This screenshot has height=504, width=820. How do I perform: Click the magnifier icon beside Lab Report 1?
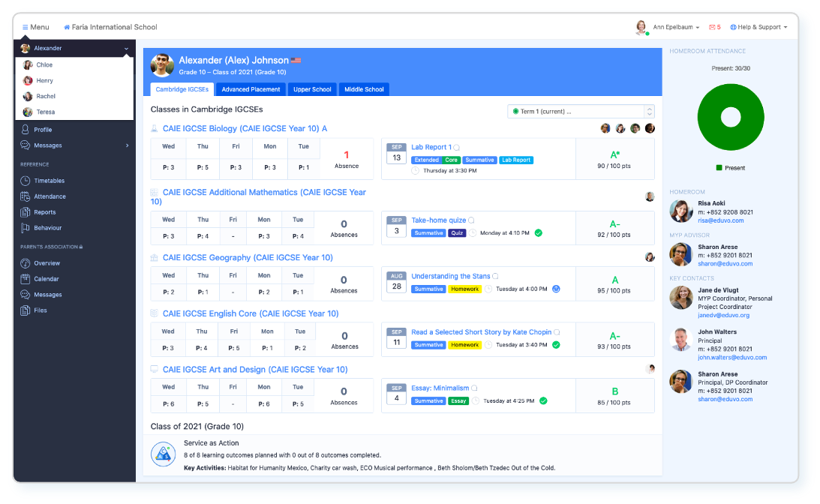click(457, 148)
